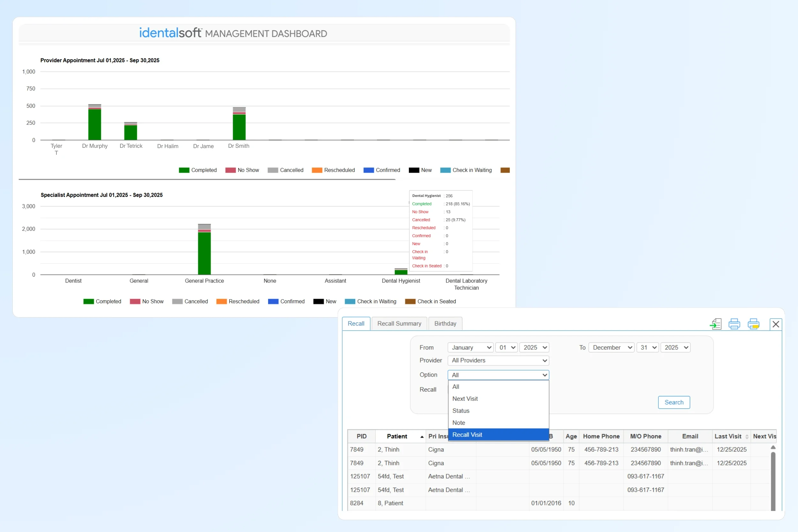Open the To month December dropdown
Image resolution: width=798 pixels, height=532 pixels.
click(611, 348)
